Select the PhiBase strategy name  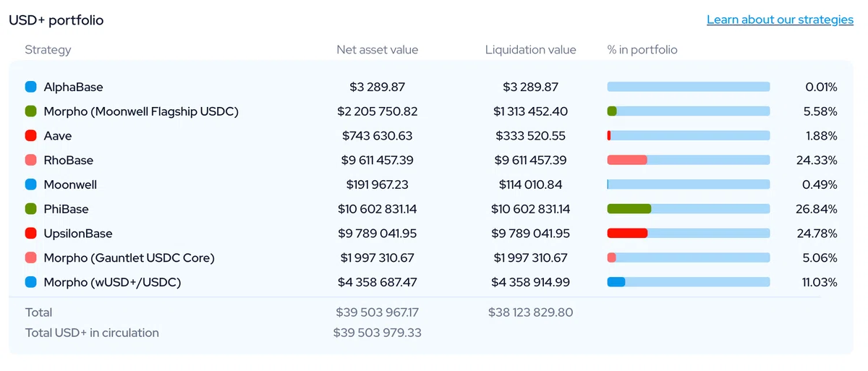66,209
